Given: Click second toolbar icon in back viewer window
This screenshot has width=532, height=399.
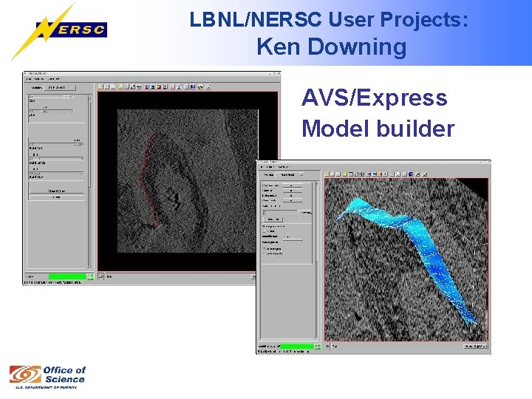Looking at the screenshot, I should tap(106, 87).
